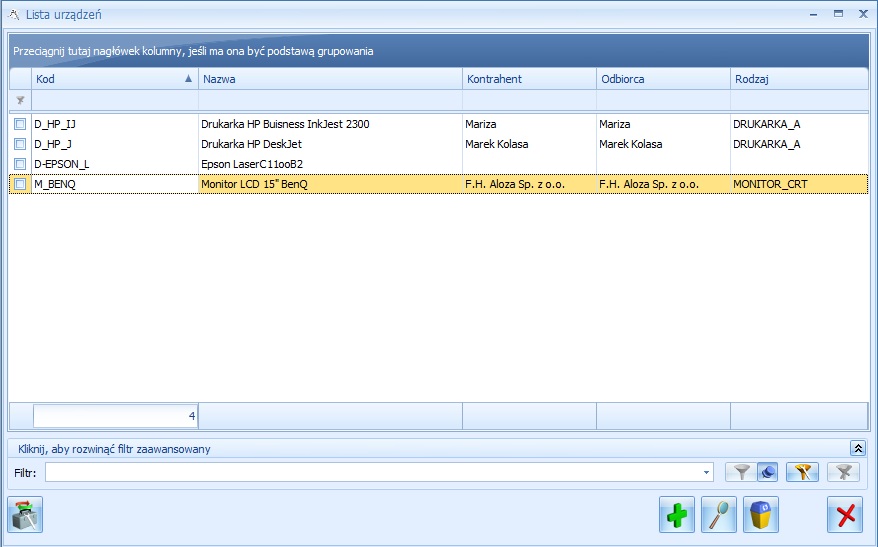
Task: Clear the filter with crossed funnel icon
Action: pos(844,473)
